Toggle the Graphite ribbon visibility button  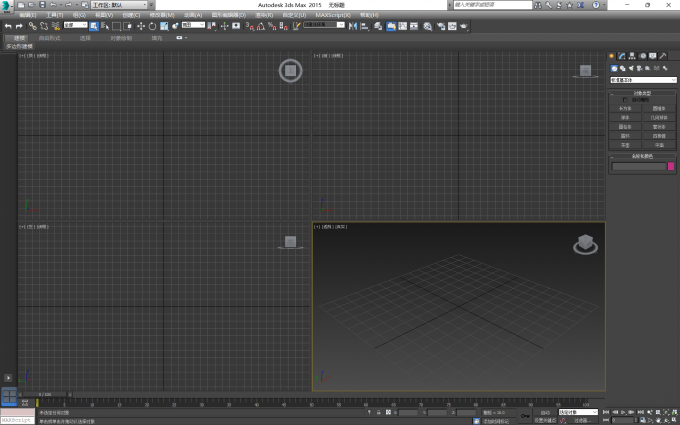391,26
